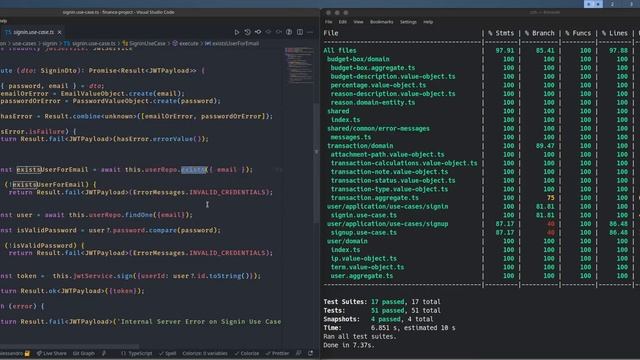640x360 pixels.
Task: Toggle Prettier formatter in status bar
Action: pos(277,353)
